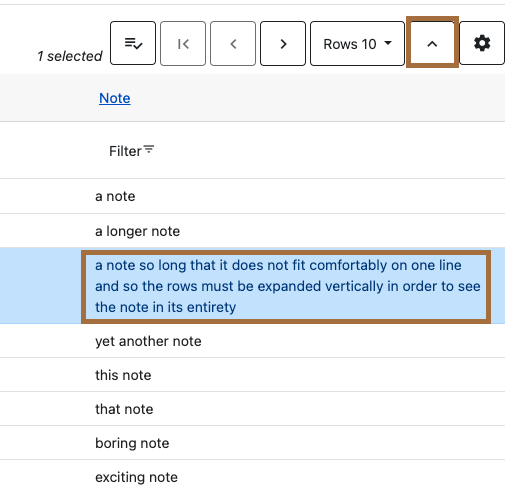The image size is (518, 485).
Task: Open table settings gear
Action: (482, 43)
